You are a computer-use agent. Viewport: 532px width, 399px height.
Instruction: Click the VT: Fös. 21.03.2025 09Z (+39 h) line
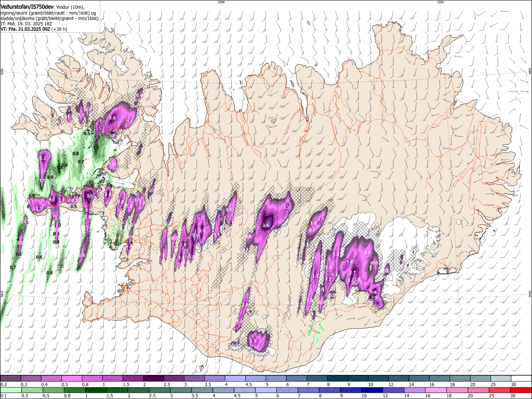34,29
